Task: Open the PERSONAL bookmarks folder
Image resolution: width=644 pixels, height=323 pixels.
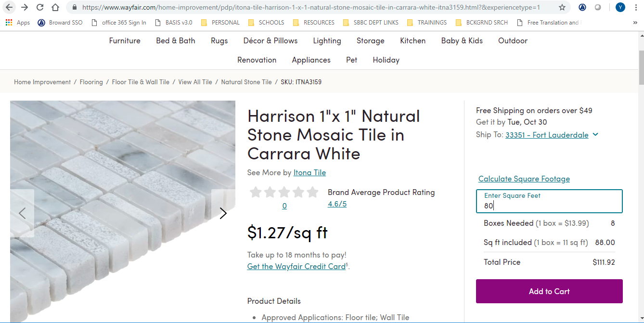Action: tap(220, 23)
